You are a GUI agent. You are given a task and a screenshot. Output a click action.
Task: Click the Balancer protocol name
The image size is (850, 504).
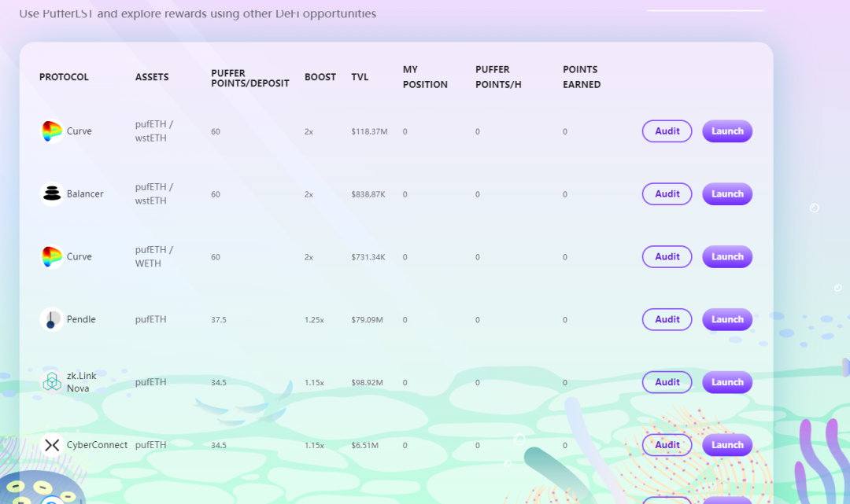point(85,193)
